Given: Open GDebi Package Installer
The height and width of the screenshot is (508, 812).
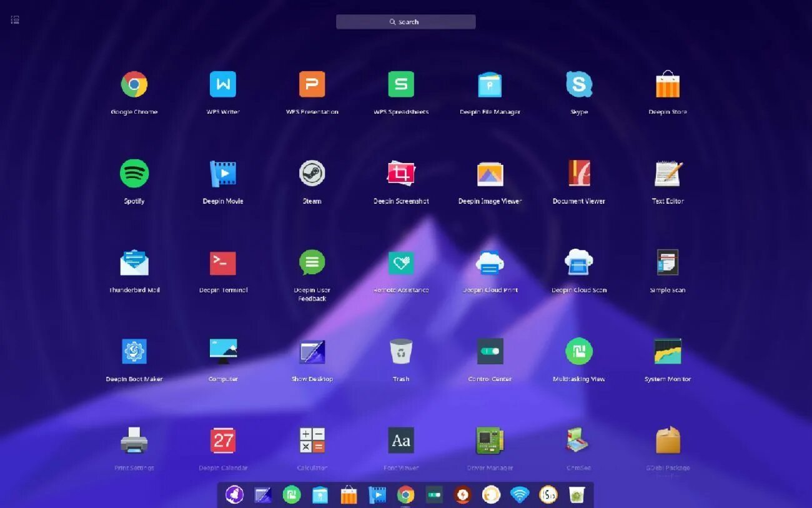Looking at the screenshot, I should tap(668, 441).
